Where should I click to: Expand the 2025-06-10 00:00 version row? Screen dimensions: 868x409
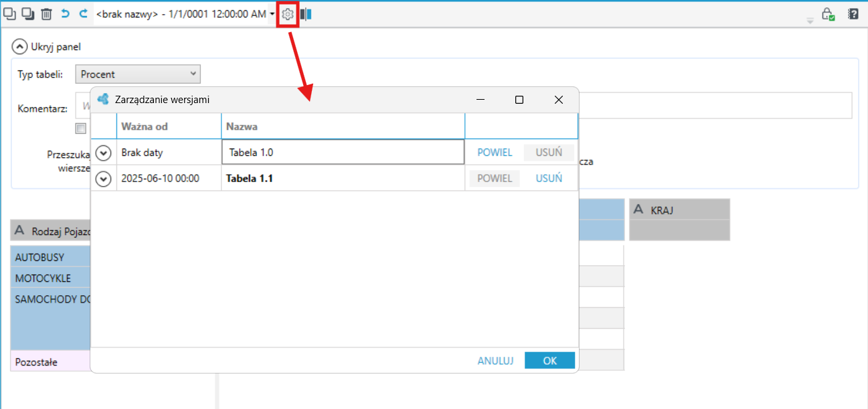[103, 179]
